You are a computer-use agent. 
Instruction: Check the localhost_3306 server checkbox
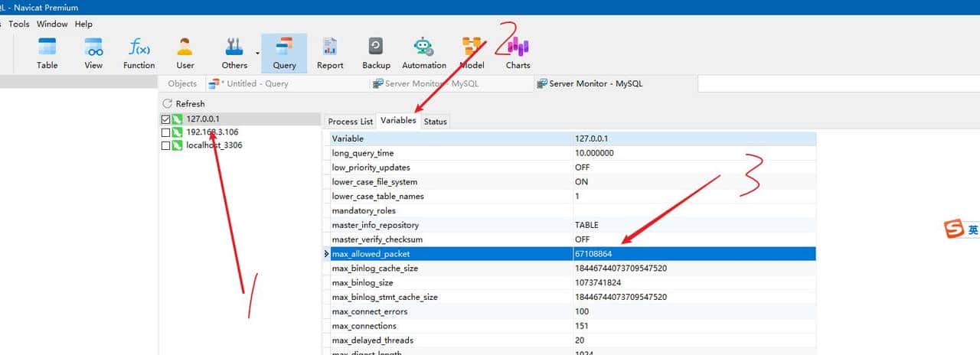(x=165, y=145)
